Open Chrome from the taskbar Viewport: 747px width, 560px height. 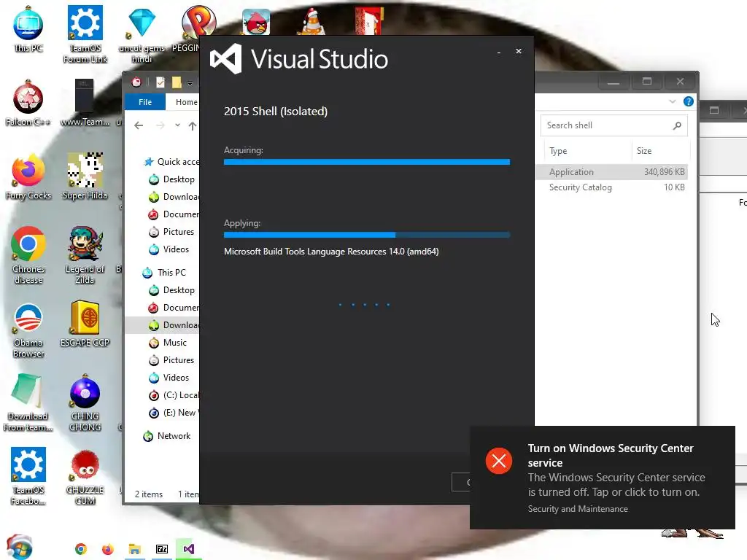click(80, 549)
